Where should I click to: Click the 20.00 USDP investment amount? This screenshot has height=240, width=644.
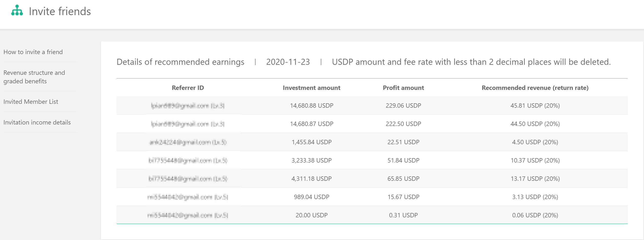(311, 215)
